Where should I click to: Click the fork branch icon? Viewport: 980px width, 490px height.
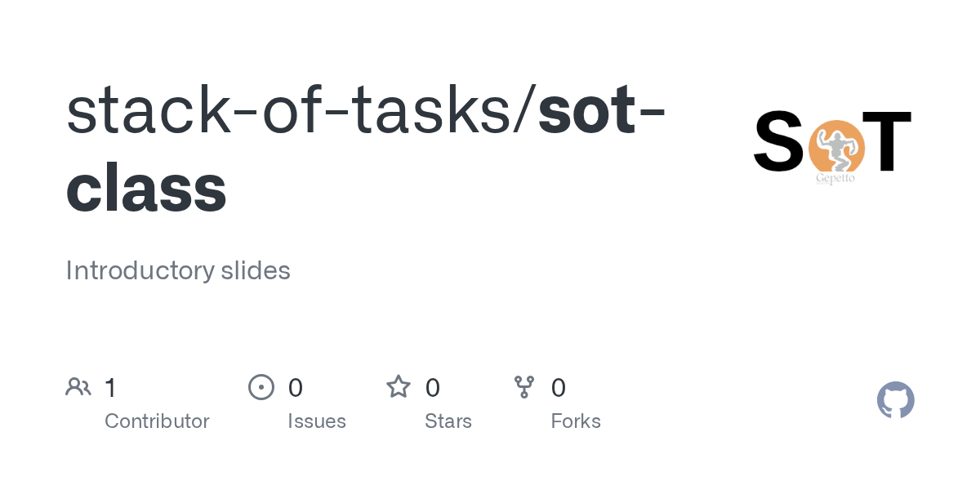(x=524, y=387)
